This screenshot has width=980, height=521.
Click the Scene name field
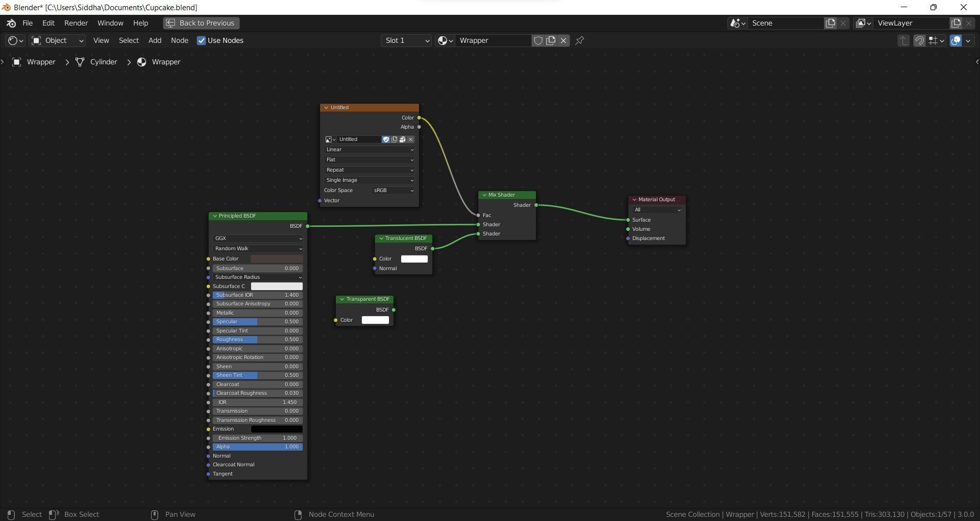point(786,23)
